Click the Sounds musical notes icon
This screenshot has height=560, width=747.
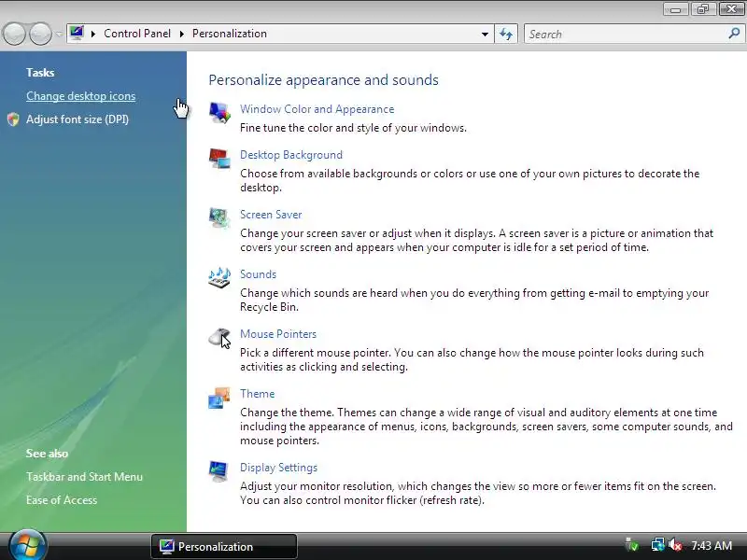click(x=219, y=277)
